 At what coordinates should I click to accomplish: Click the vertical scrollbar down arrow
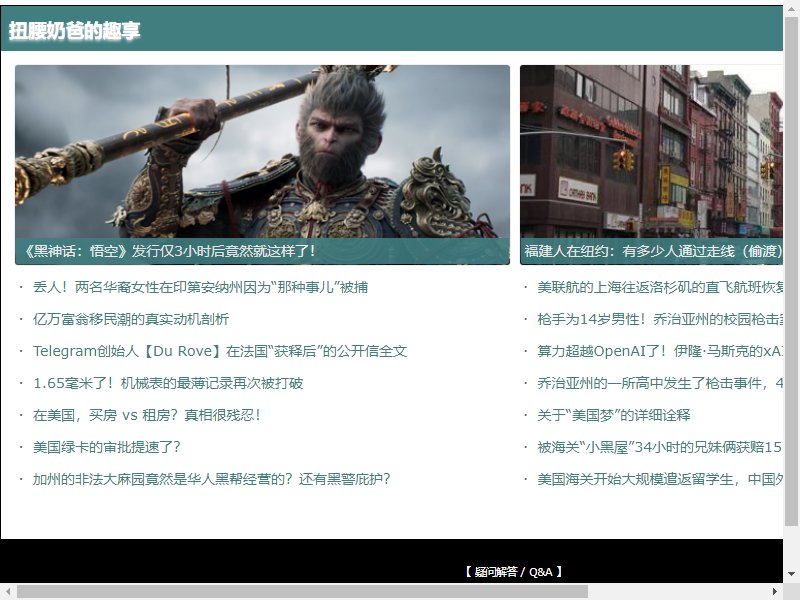point(791,574)
